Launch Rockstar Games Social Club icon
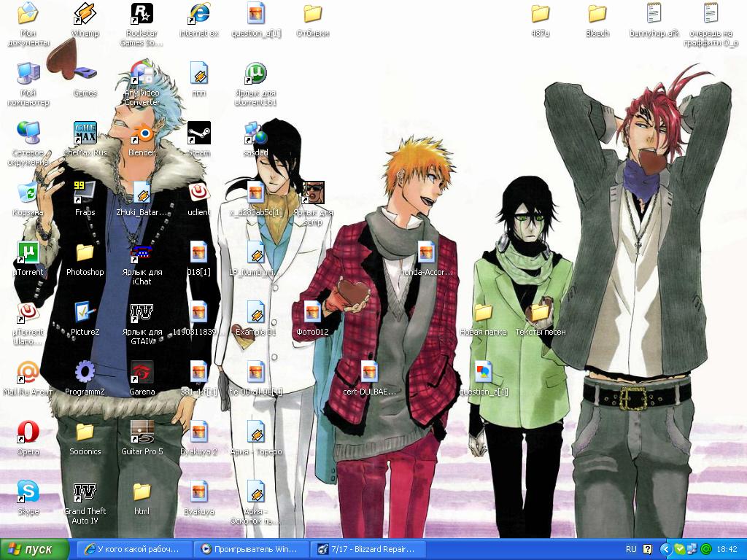The image size is (747, 560). [142, 15]
